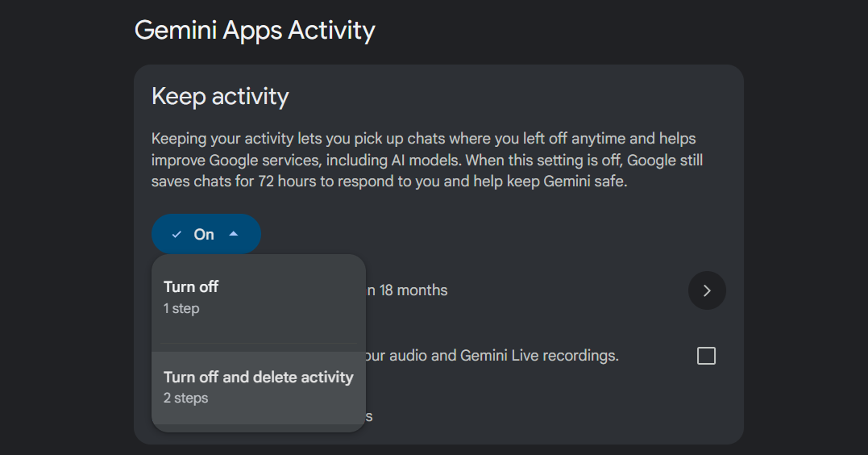
Task: Tick the audio and Gemini Live recordings checkbox
Action: point(706,355)
